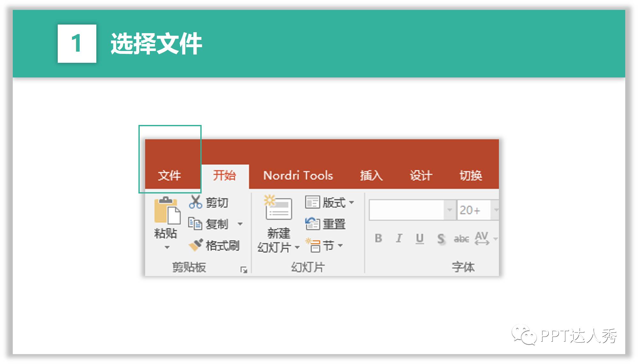Select the Format Painter brush icon

pyautogui.click(x=196, y=245)
